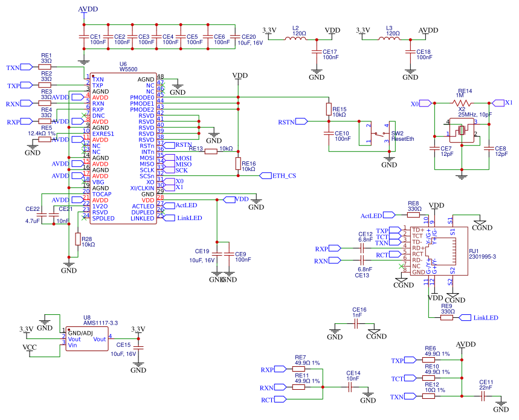Screen dimensions: 519x420
Task: Click the VDD power label above RE15
Action: (x=239, y=76)
